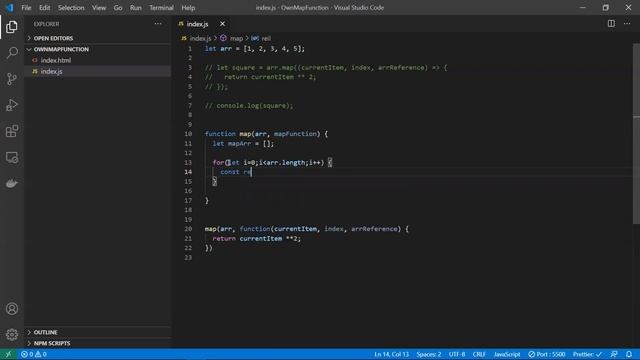Click the Prettier status bar item
The image size is (640, 360).
coord(587,354)
